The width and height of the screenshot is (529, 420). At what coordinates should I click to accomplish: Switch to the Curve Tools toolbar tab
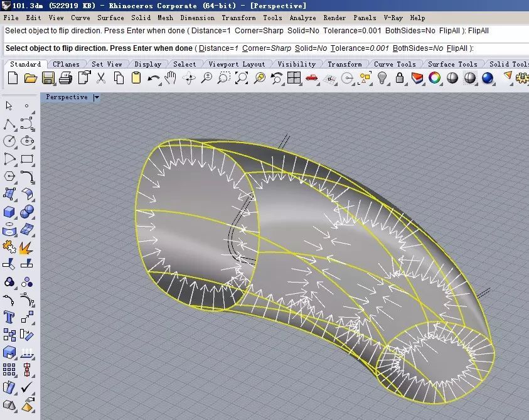395,64
